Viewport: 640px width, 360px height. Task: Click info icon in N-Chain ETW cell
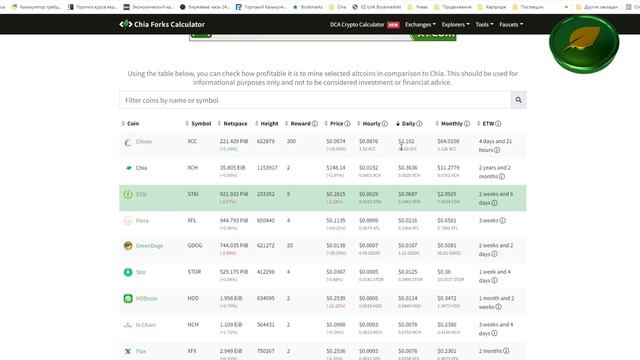(x=494, y=333)
